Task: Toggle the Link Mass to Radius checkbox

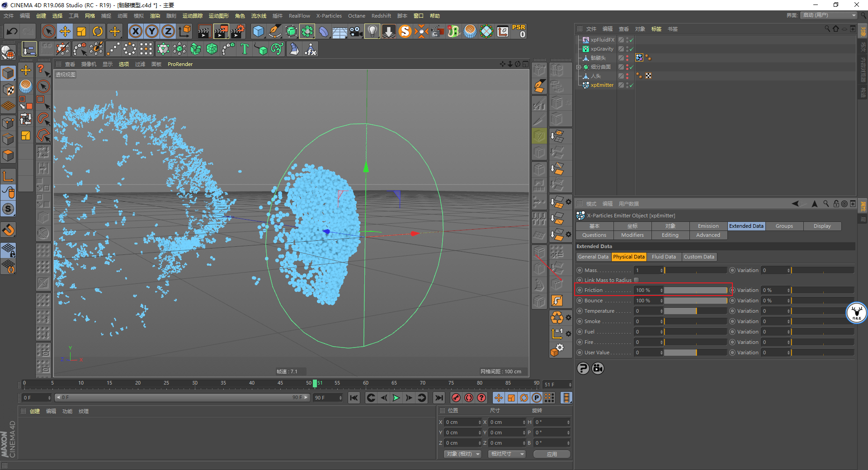Action: point(637,280)
